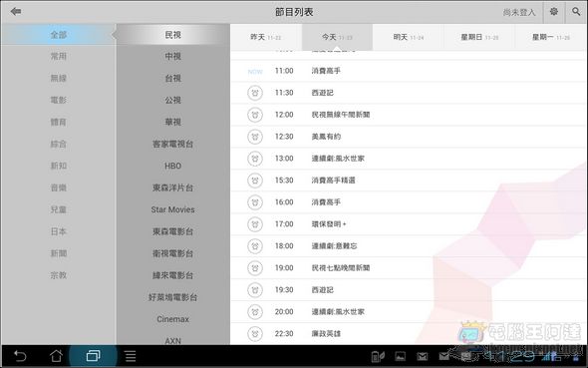The width and height of the screenshot is (588, 368).
Task: Set alarm reminder for 13:00 連續劇:風水世家
Action: [255, 159]
